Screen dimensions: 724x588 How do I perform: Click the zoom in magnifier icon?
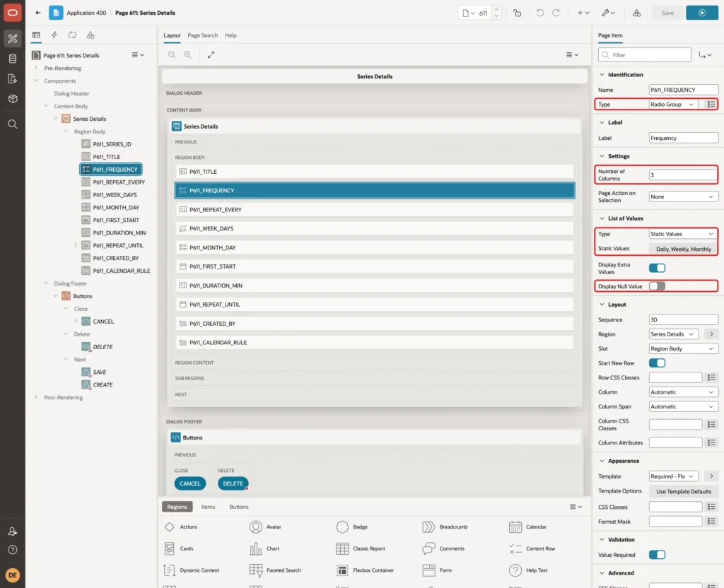tap(188, 55)
